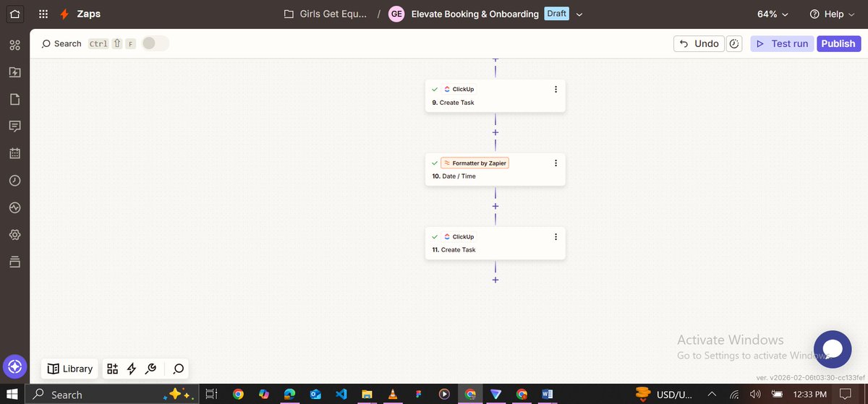868x404 pixels.
Task: Open the blank page sidebar icon
Action: coord(14,99)
